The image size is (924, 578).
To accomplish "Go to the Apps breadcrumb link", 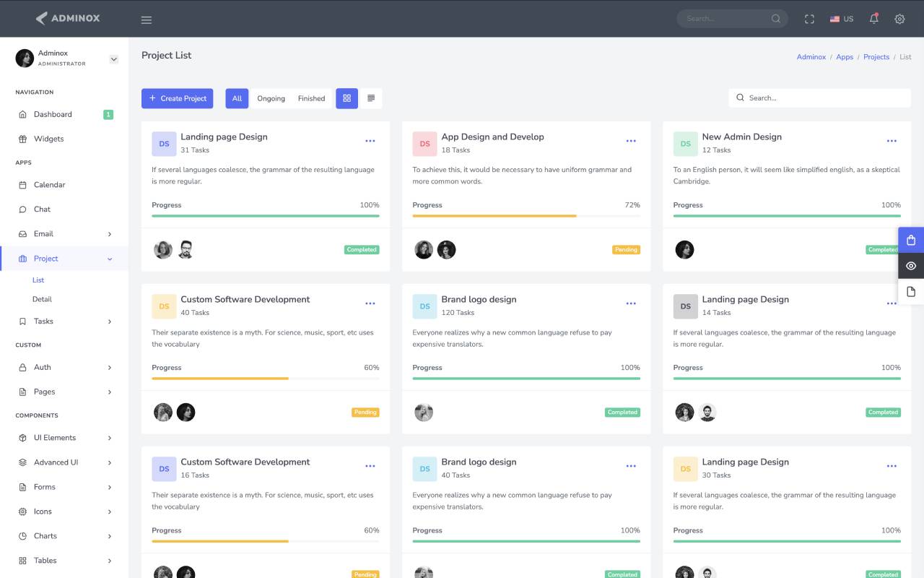I will [845, 57].
